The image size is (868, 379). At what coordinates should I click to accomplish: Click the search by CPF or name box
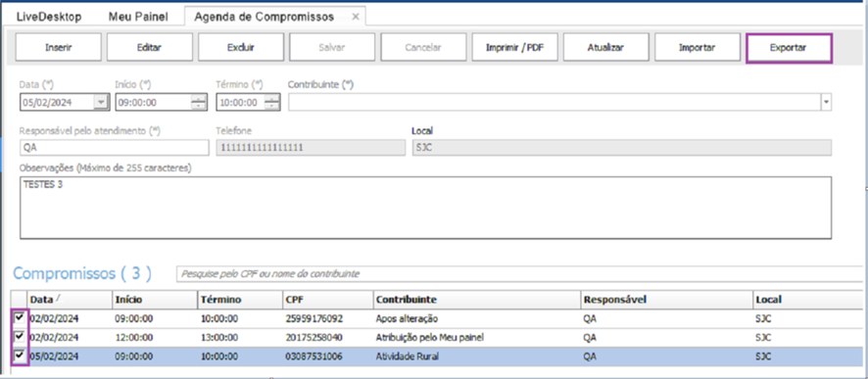[520, 274]
